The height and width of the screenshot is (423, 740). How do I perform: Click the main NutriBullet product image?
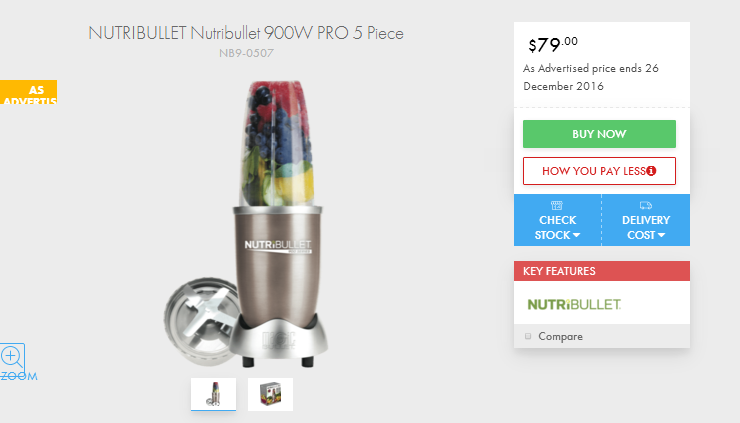pos(246,224)
